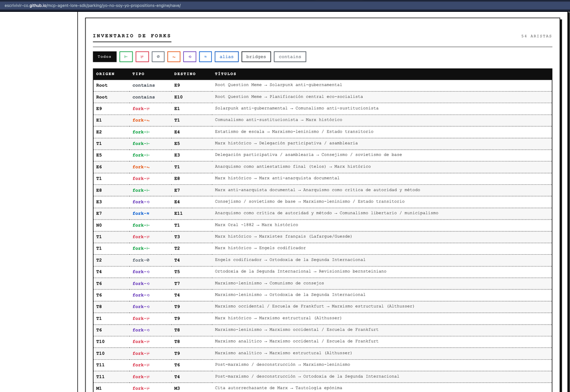Click destination T5 cell
The image size is (570, 392).
click(177, 271)
